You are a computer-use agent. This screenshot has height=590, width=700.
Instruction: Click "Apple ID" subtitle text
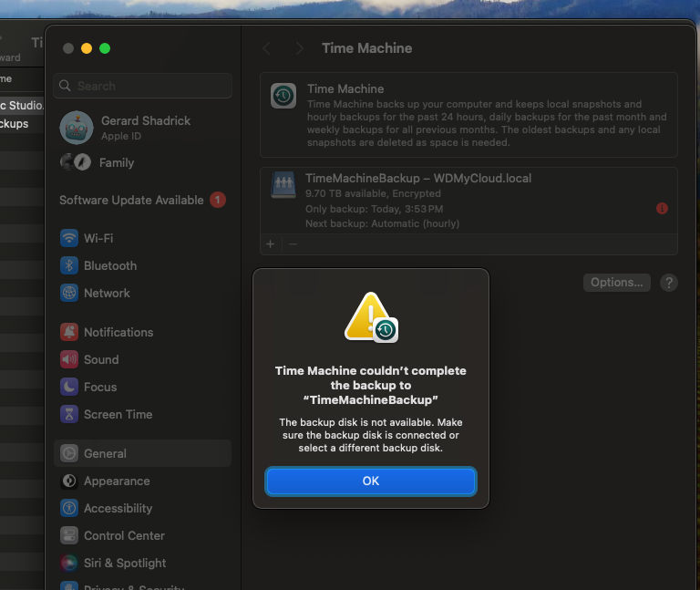tap(121, 136)
